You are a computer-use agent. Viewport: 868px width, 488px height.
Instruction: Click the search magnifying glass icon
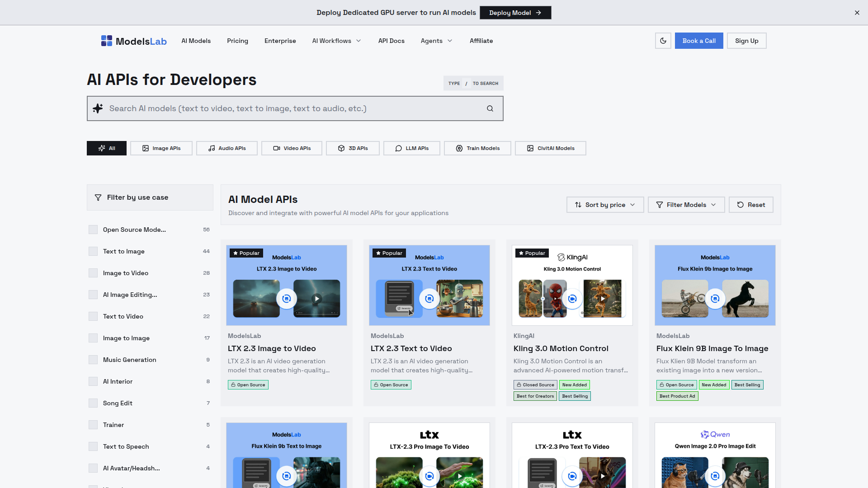[490, 108]
